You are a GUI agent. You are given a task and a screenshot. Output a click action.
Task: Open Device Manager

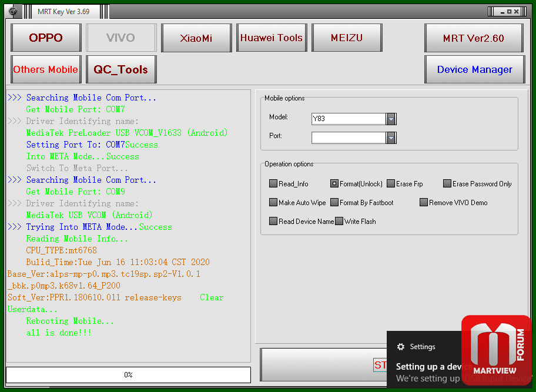(x=474, y=69)
